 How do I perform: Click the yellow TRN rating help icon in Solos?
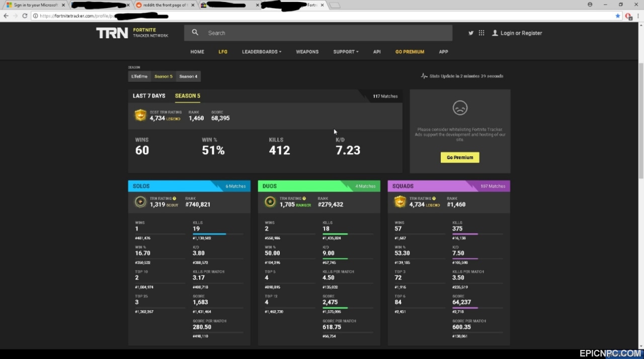tap(175, 199)
